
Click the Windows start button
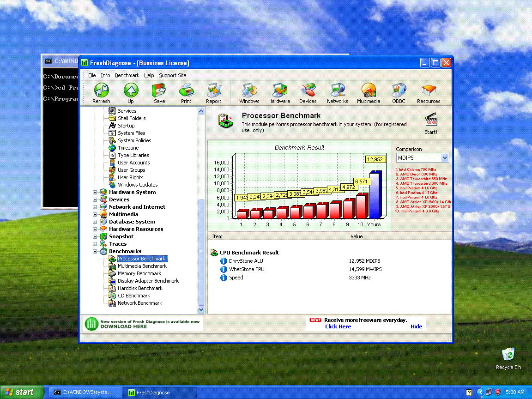coord(22,392)
